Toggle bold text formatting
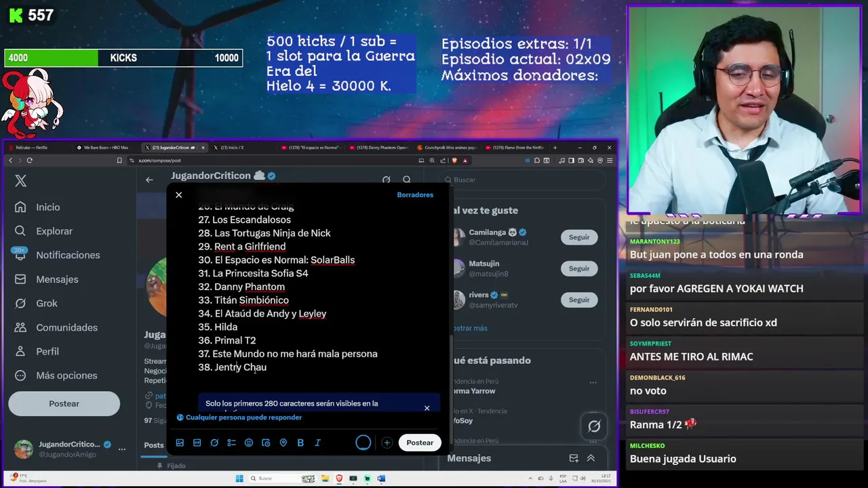 coord(300,443)
